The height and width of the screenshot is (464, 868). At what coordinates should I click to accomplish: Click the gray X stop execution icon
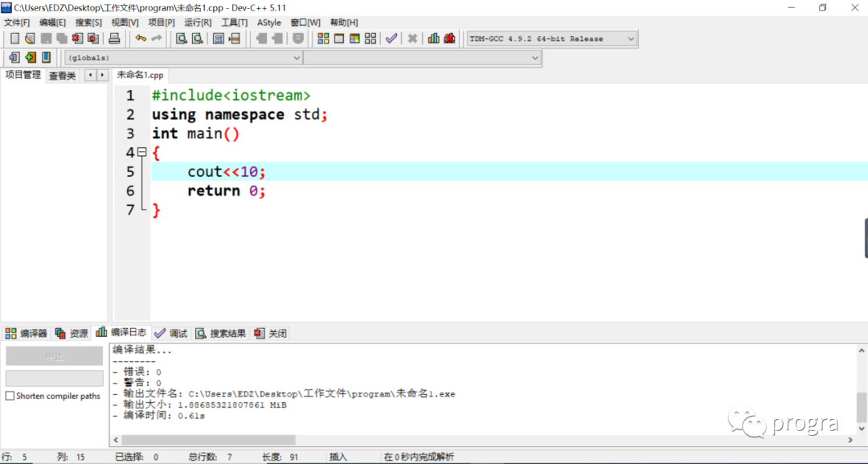pyautogui.click(x=412, y=39)
